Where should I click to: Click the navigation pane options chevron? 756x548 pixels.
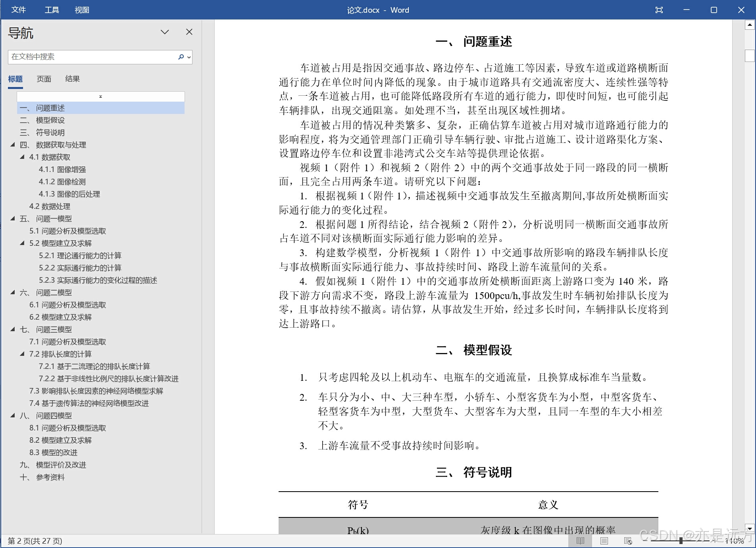tap(165, 32)
